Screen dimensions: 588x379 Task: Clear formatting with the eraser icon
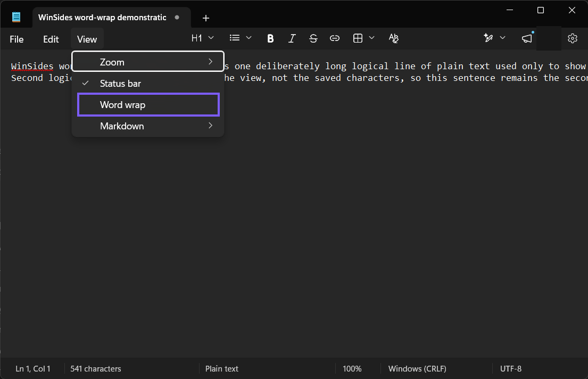tap(393, 38)
